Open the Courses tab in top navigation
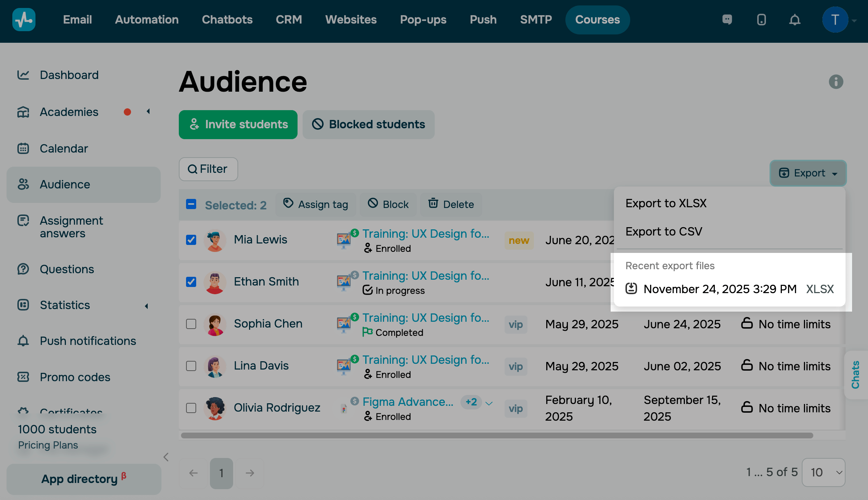The image size is (868, 500). coord(597,20)
